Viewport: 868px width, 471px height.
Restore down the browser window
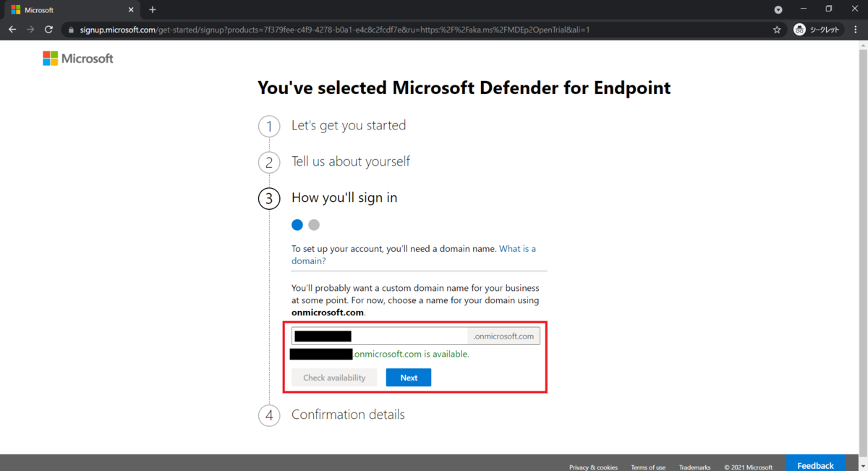(829, 9)
